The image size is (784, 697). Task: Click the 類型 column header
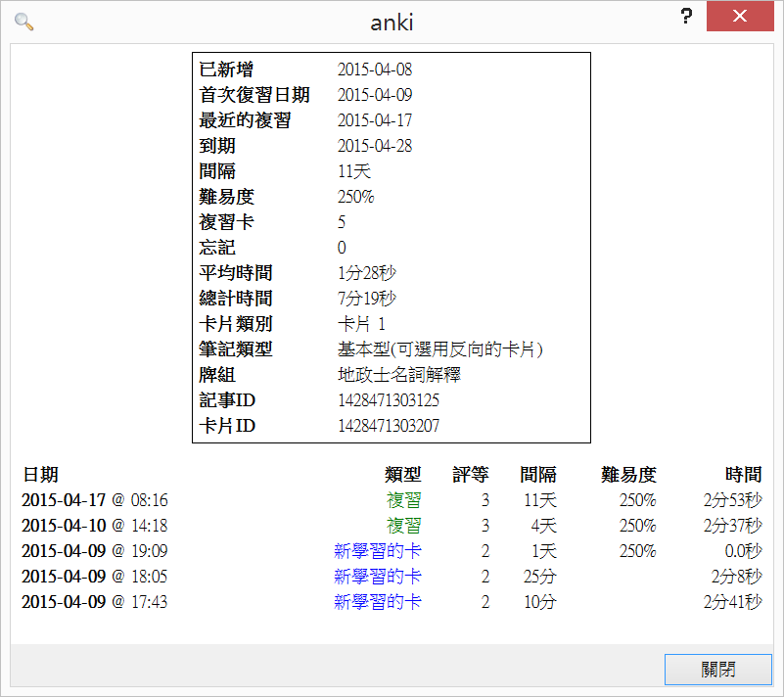(x=403, y=475)
